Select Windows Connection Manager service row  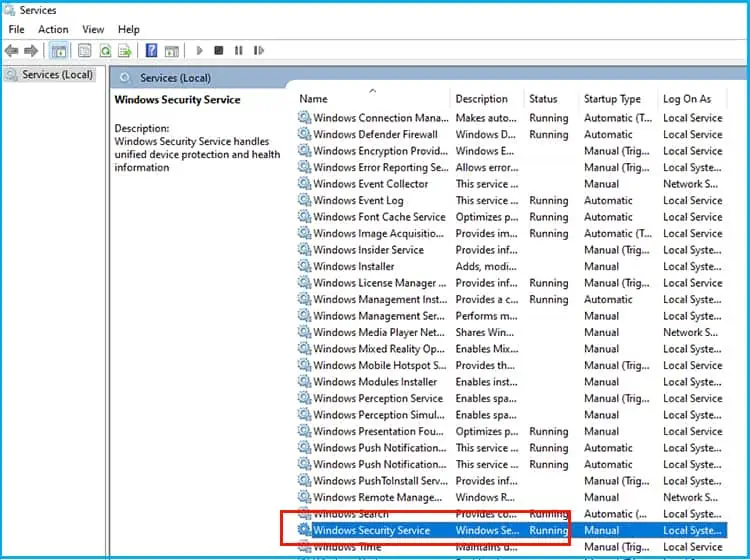point(512,118)
